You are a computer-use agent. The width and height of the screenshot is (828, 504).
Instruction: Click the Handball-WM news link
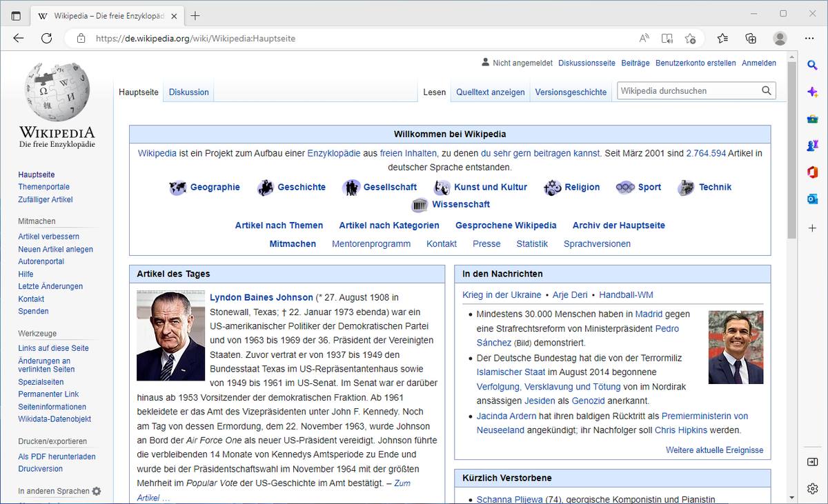point(626,294)
